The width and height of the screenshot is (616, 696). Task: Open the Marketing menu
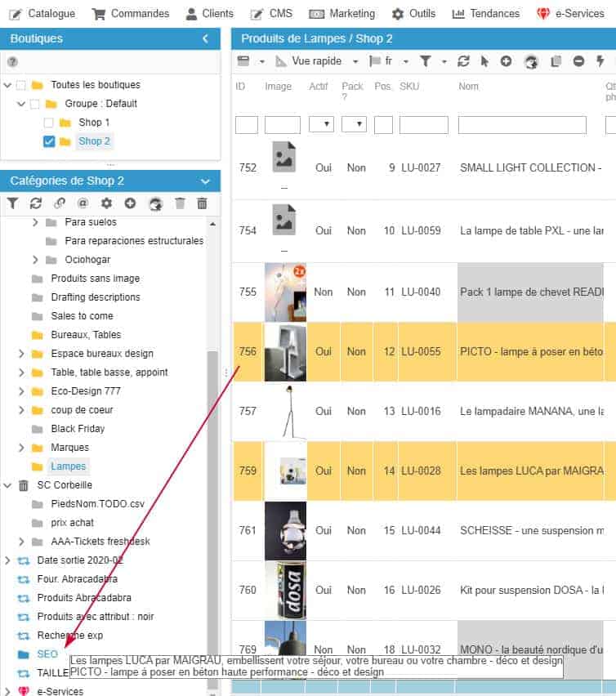coord(341,13)
